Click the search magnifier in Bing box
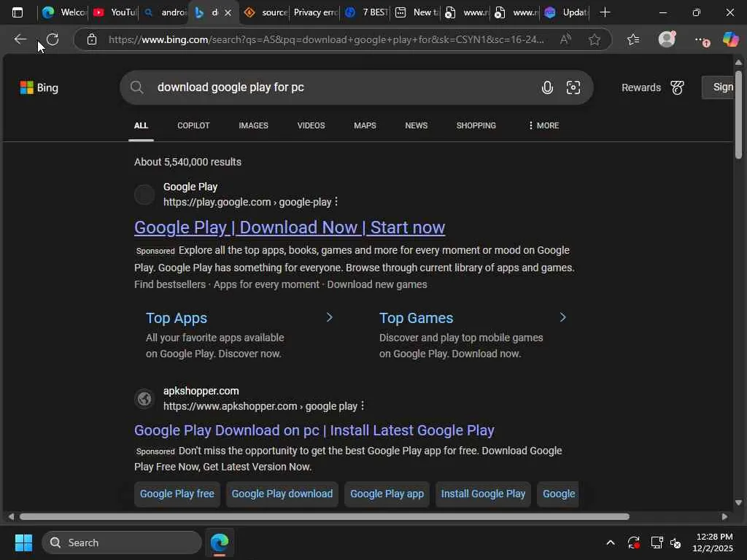 [x=136, y=87]
